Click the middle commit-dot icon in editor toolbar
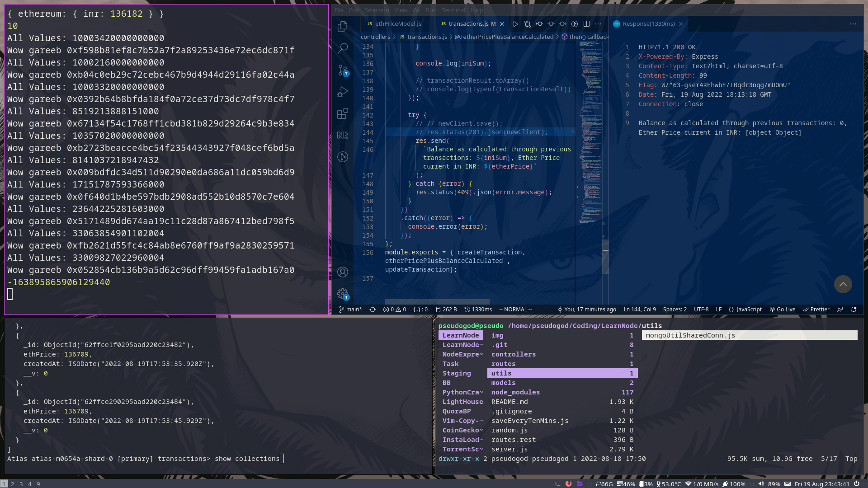The width and height of the screenshot is (868, 488). click(x=551, y=24)
